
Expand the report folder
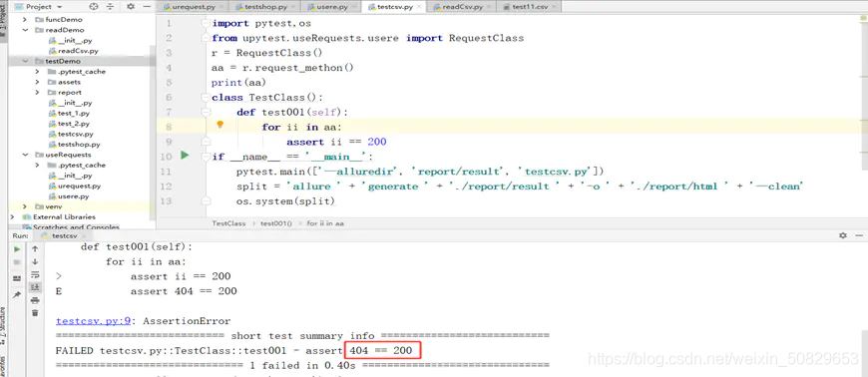click(x=37, y=93)
